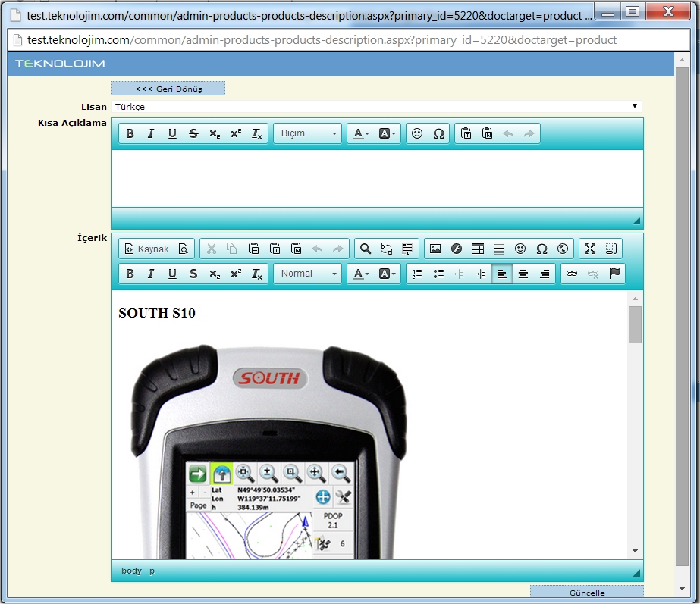Open special characters (Ω) in İçerik toolbar
Viewport: 700px width, 604px height.
tap(541, 249)
